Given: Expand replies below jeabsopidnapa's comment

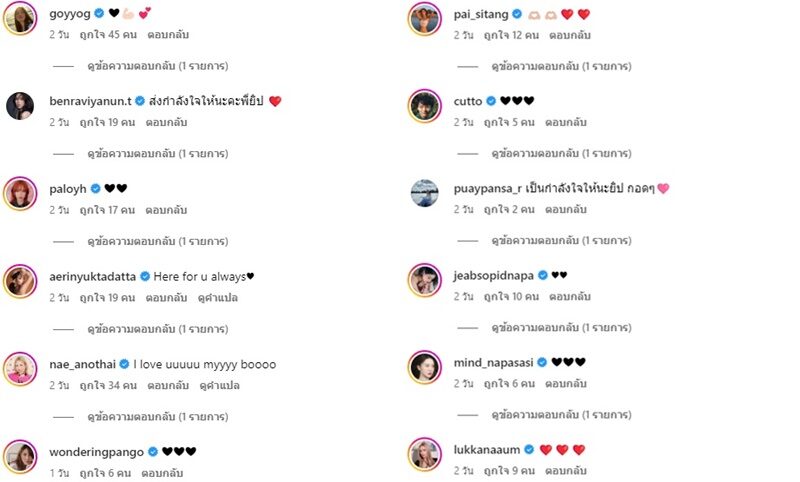Looking at the screenshot, I should click(561, 327).
